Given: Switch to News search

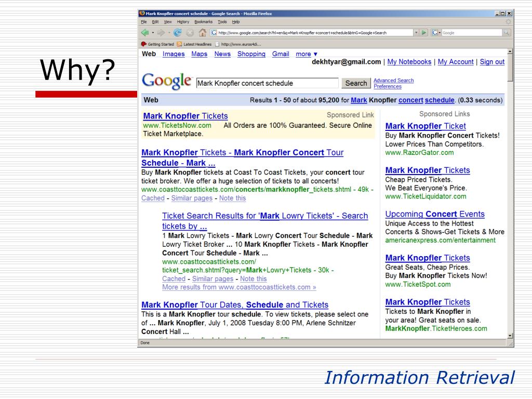Looking at the screenshot, I should pyautogui.click(x=222, y=54).
